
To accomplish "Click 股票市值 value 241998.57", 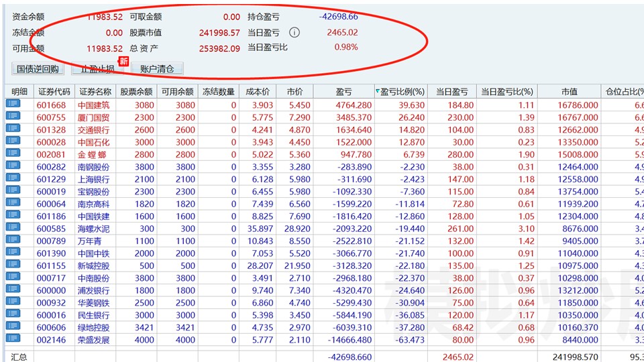I will tap(219, 32).
